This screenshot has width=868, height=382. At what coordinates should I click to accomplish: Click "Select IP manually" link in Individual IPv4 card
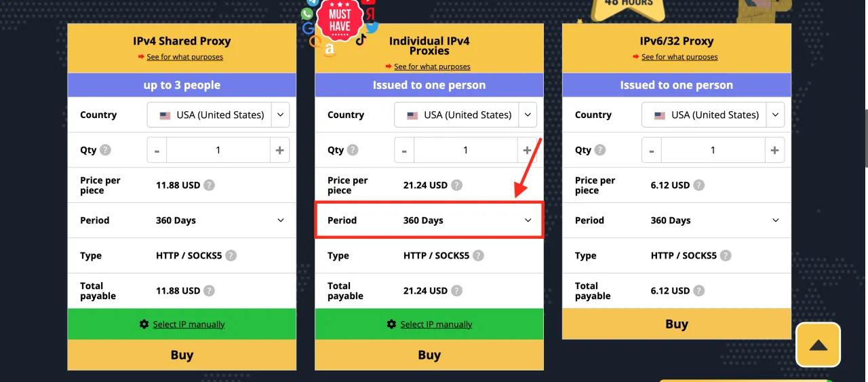click(x=436, y=324)
